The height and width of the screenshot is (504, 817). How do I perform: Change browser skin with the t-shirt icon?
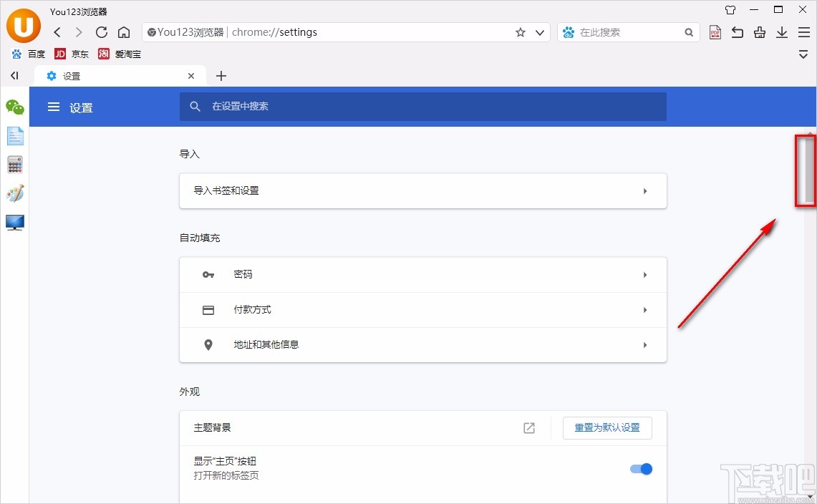coord(730,10)
